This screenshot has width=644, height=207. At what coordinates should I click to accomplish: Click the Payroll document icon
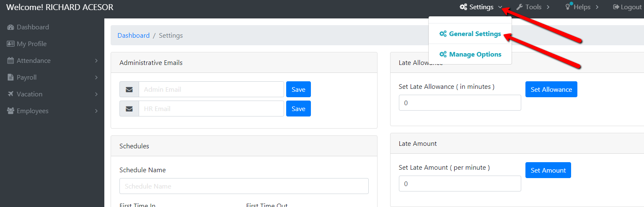[10, 78]
